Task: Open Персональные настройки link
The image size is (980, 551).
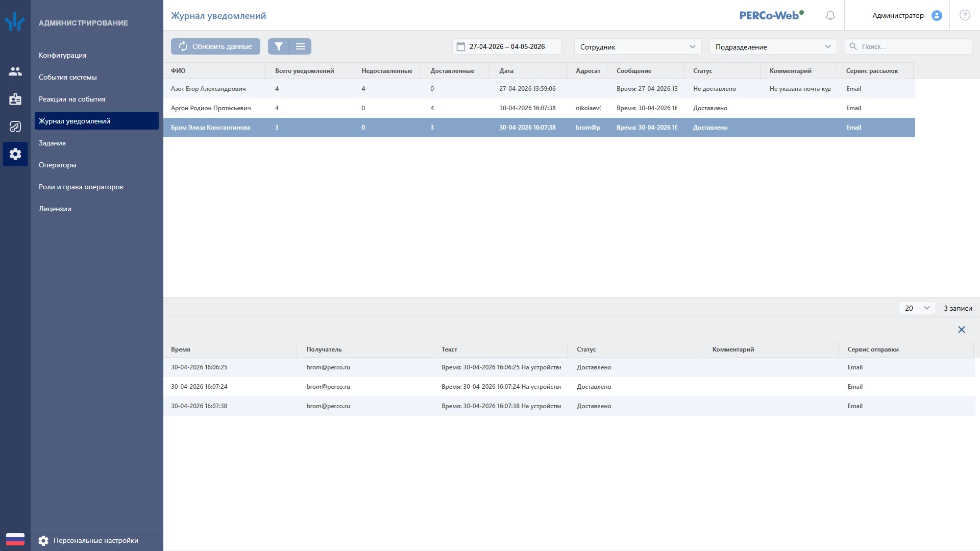Action: [96, 540]
